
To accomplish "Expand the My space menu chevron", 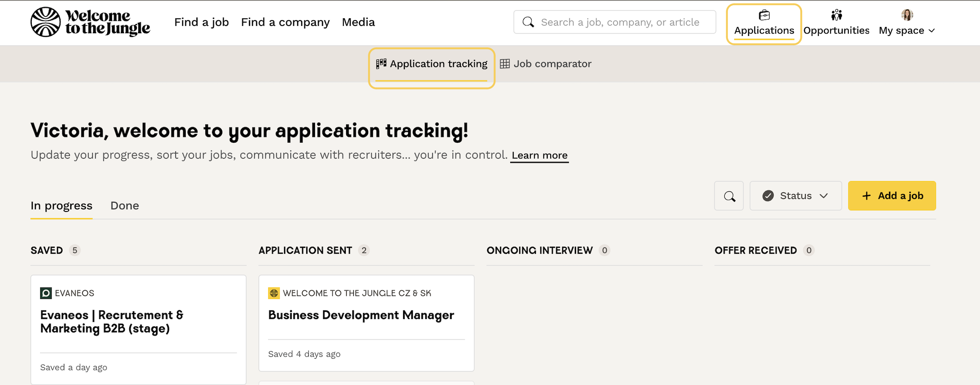I will (932, 31).
